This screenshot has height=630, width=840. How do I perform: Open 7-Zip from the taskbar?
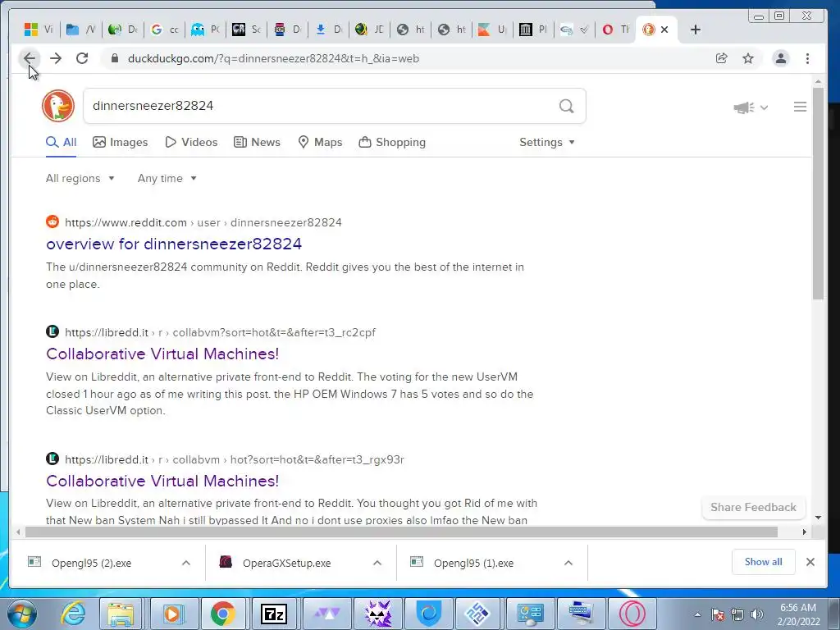(x=274, y=614)
